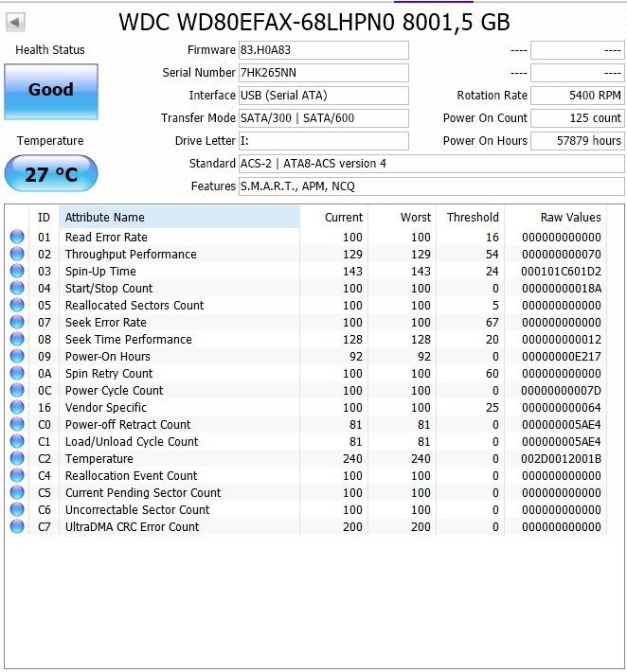The height and width of the screenshot is (672, 627).
Task: Click the Firmware version field
Action: pyautogui.click(x=324, y=50)
